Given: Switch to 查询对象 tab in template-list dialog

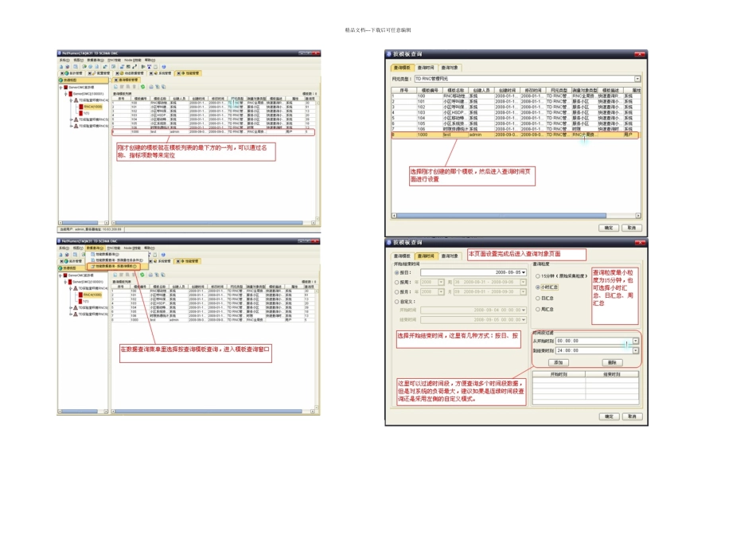Looking at the screenshot, I should pyautogui.click(x=450, y=68).
